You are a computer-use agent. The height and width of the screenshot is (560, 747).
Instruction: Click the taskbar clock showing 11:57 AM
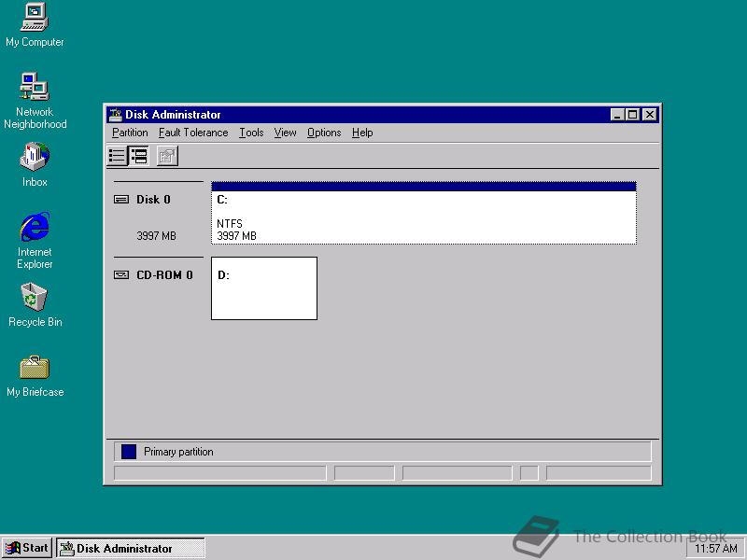pyautogui.click(x=715, y=549)
